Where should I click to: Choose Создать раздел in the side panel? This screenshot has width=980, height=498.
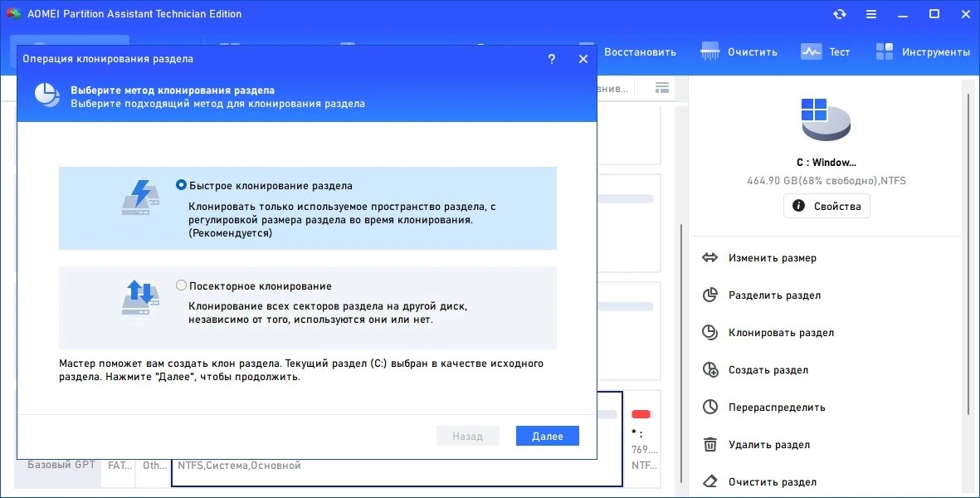[768, 370]
